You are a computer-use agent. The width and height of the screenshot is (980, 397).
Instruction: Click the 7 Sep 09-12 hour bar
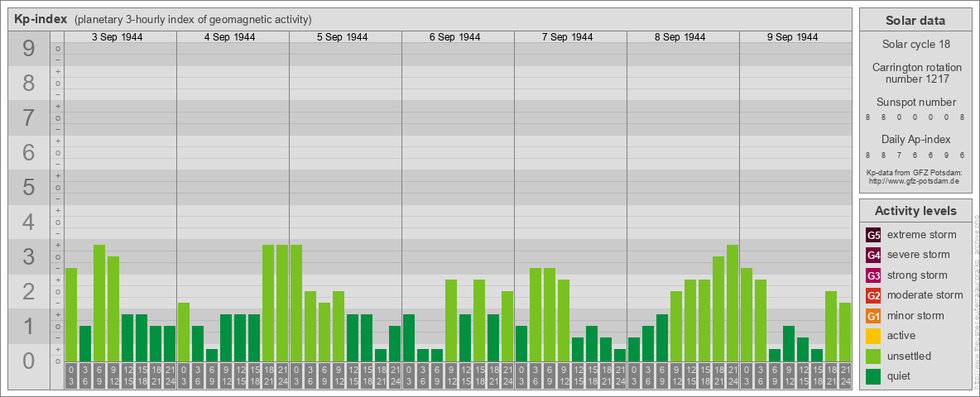point(563,320)
